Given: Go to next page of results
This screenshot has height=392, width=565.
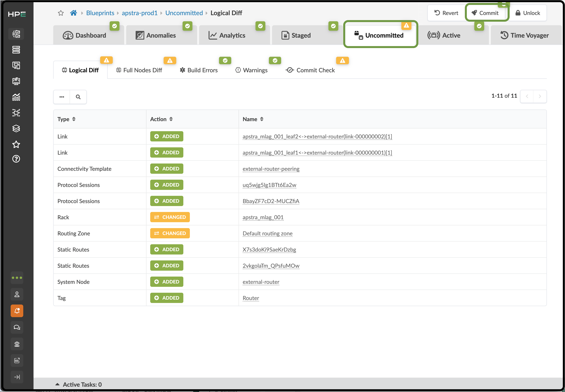Looking at the screenshot, I should coord(540,96).
